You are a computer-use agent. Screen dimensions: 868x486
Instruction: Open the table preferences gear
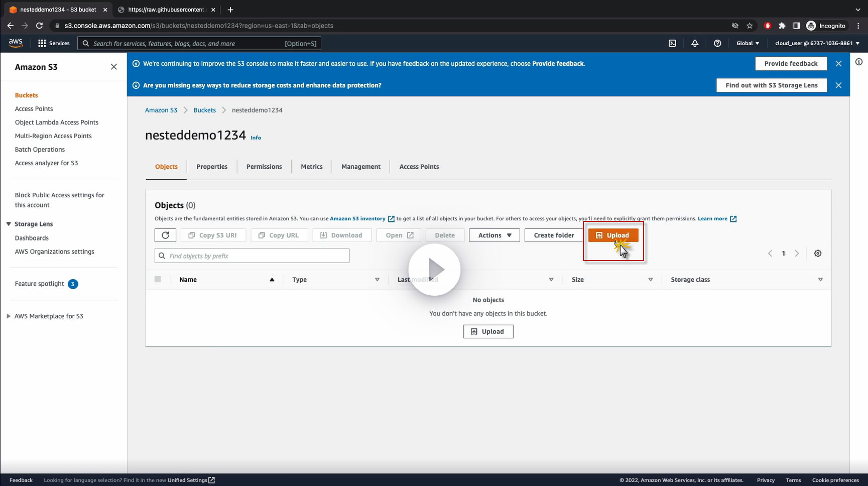point(818,254)
